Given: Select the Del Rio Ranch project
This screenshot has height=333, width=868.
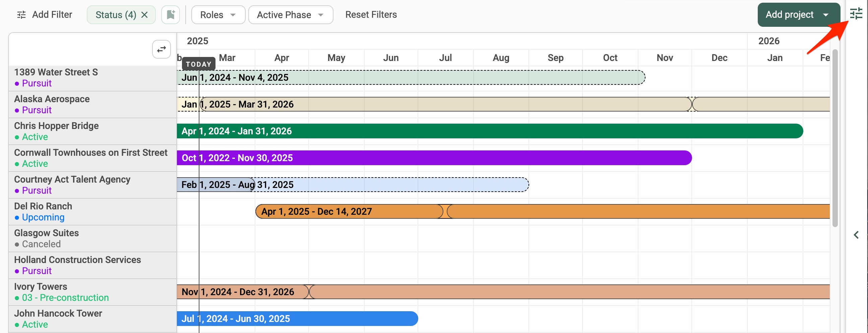Looking at the screenshot, I should click(92, 212).
